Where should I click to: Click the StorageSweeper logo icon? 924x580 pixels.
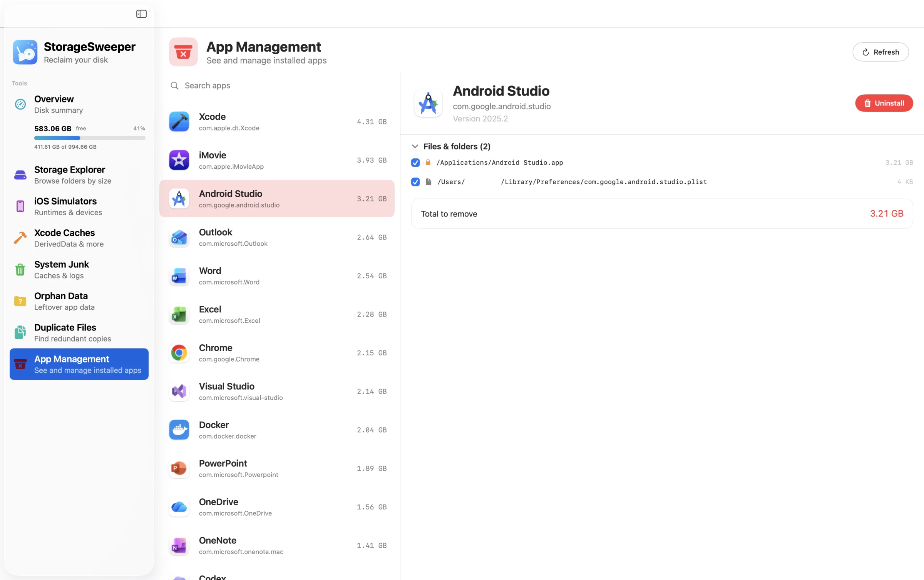click(25, 52)
